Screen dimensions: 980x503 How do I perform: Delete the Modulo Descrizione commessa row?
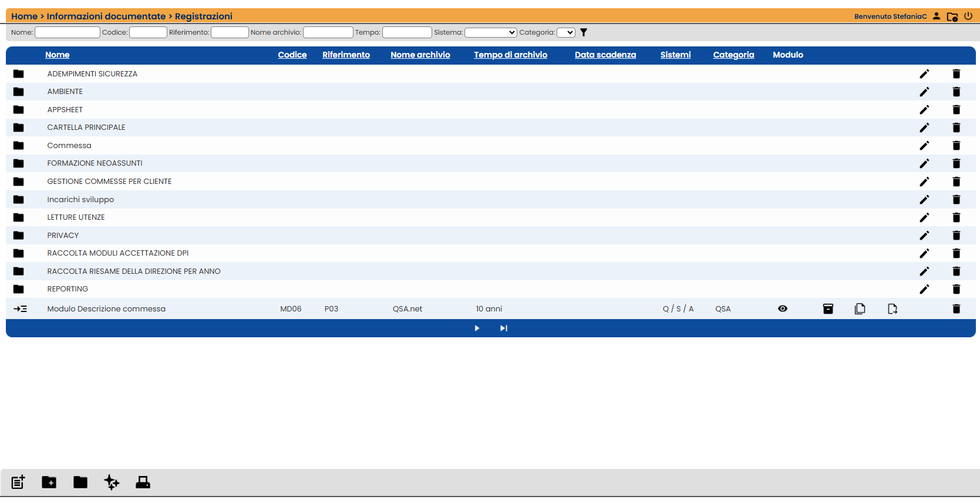[x=956, y=309]
